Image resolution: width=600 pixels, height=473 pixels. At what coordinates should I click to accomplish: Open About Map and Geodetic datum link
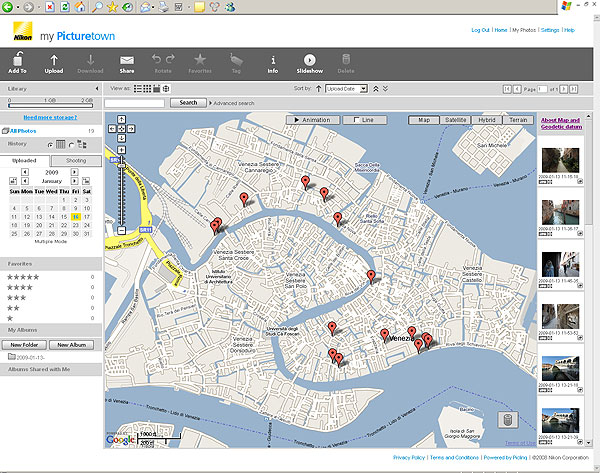561,123
